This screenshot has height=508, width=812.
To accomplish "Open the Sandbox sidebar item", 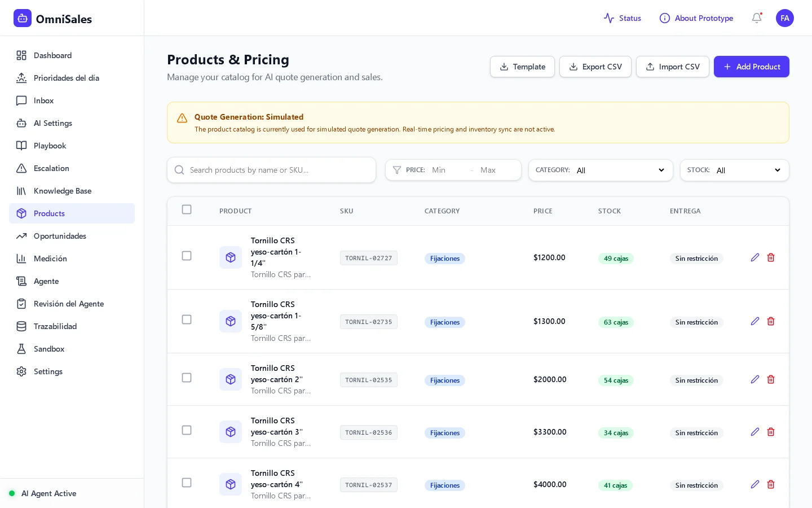I will tap(72, 349).
